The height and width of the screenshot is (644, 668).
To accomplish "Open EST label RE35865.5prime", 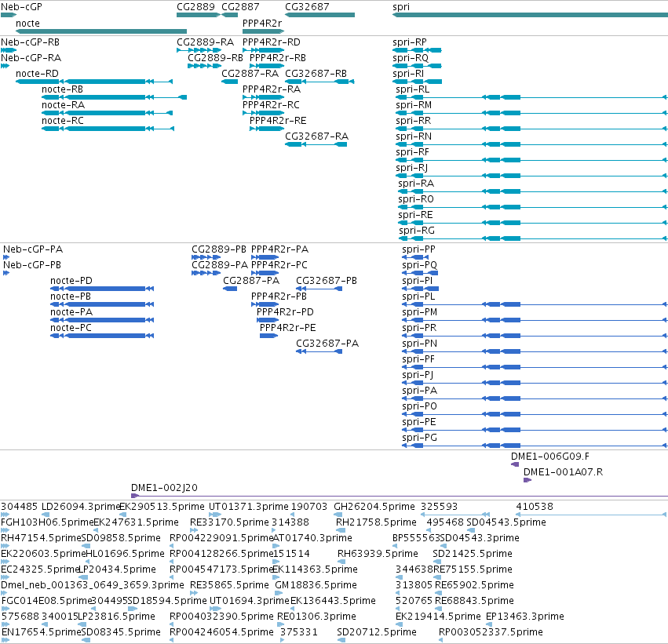I will click(x=229, y=585).
